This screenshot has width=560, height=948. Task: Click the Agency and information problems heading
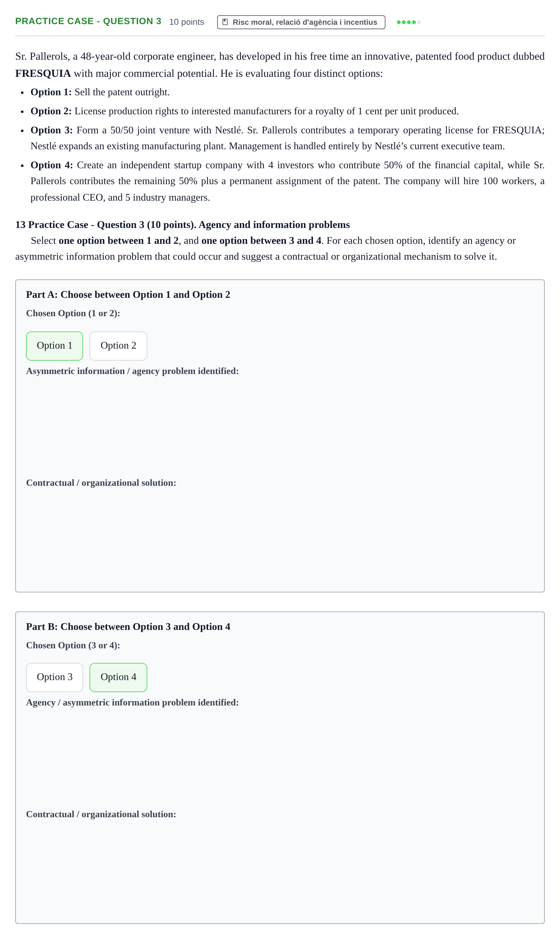pos(274,224)
